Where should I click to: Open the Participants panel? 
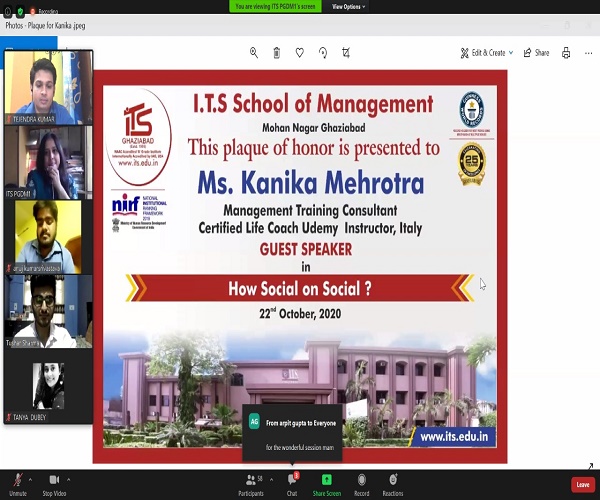[252, 485]
